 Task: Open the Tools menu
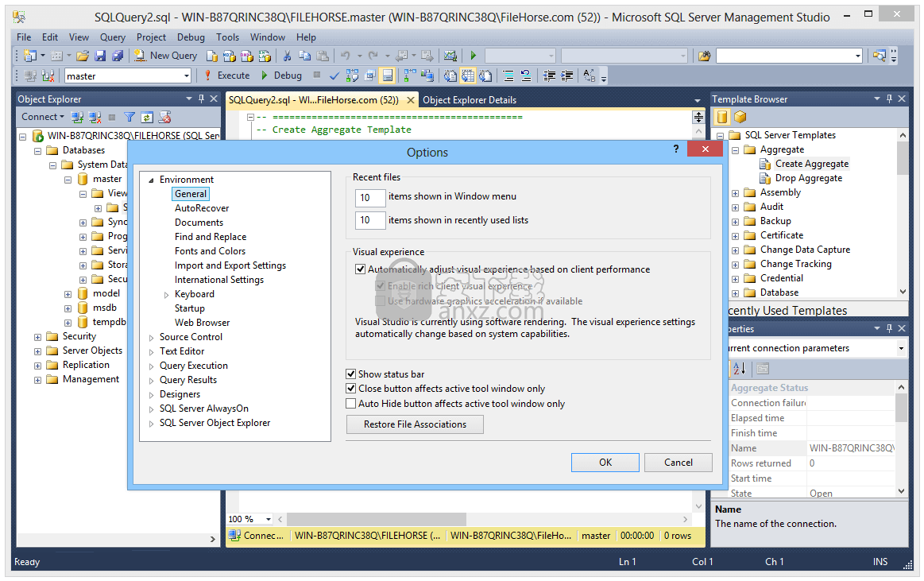tap(227, 37)
